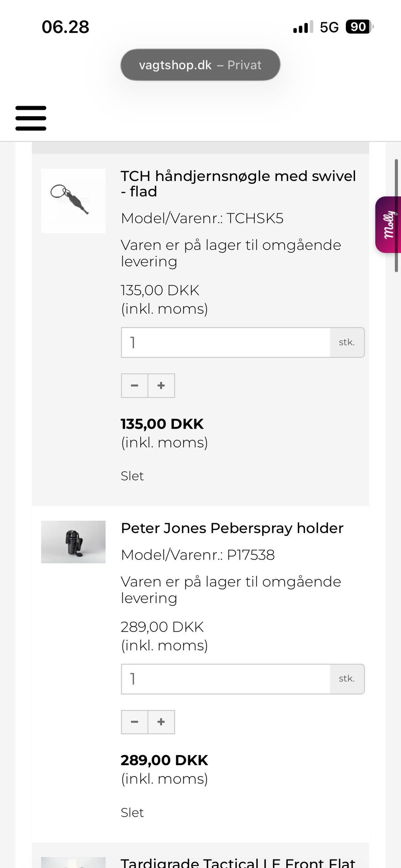Decrease TCH håndjernsnøgle quantity with minus

135,386
